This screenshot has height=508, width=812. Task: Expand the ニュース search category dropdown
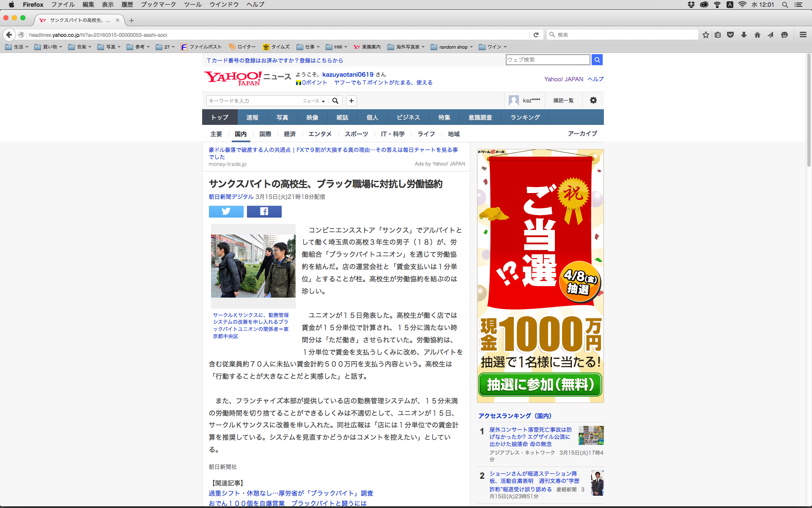(x=314, y=101)
